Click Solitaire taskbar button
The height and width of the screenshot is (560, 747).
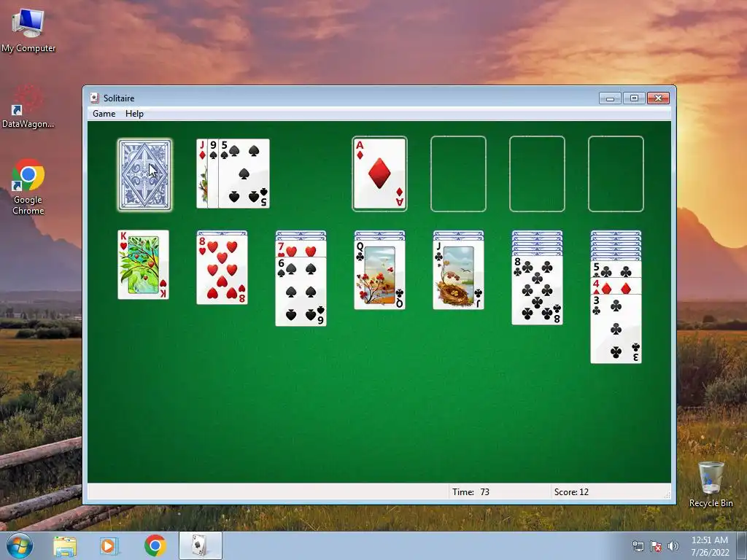point(200,545)
